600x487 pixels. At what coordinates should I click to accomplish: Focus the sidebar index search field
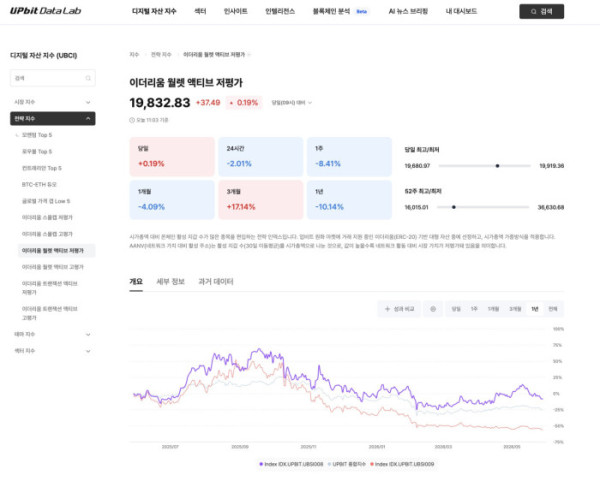click(x=52, y=78)
